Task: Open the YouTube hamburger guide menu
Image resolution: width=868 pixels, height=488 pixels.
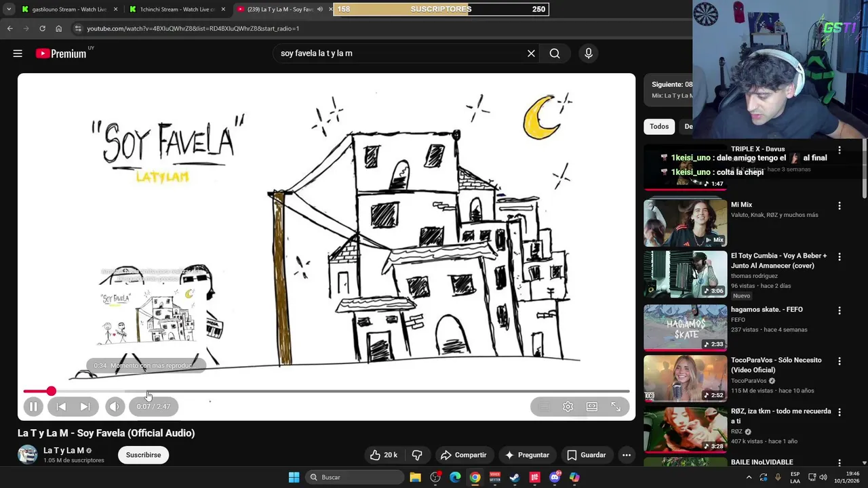Action: [18, 54]
